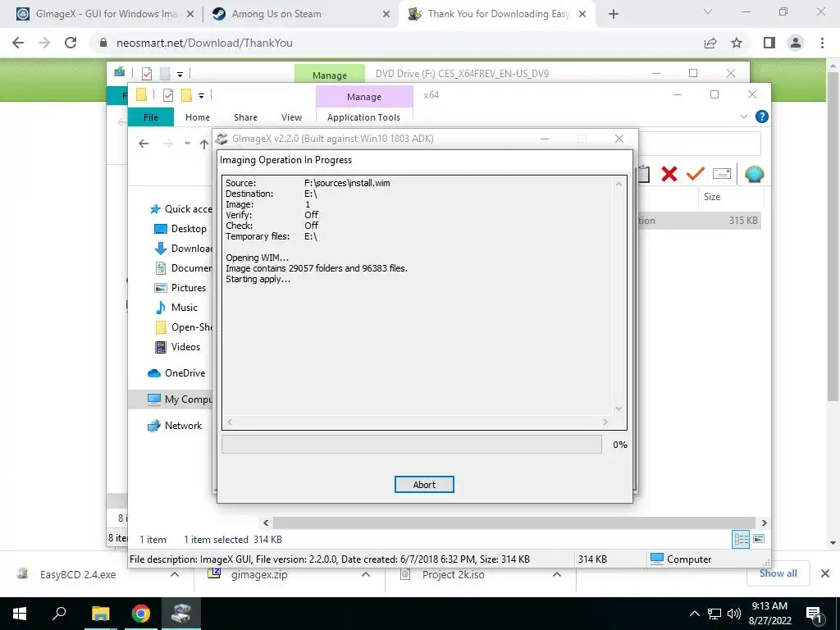Click the rename icon in Explorer toolbar
Screen dimensions: 840x630
pyautogui.click(x=722, y=174)
